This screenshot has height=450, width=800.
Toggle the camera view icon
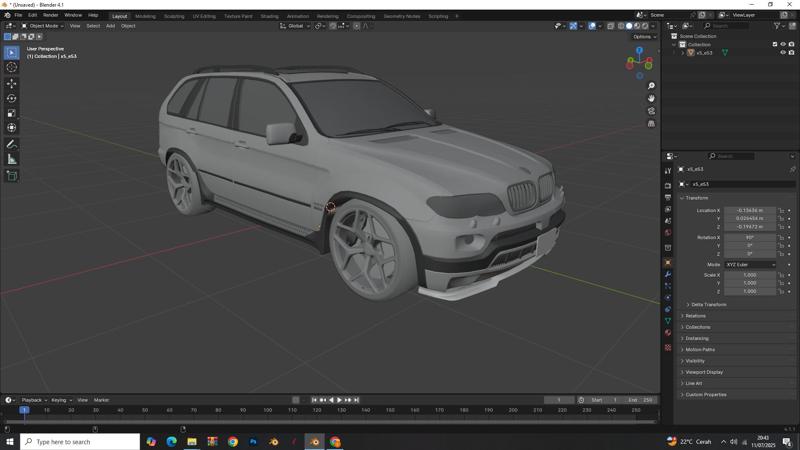click(651, 111)
